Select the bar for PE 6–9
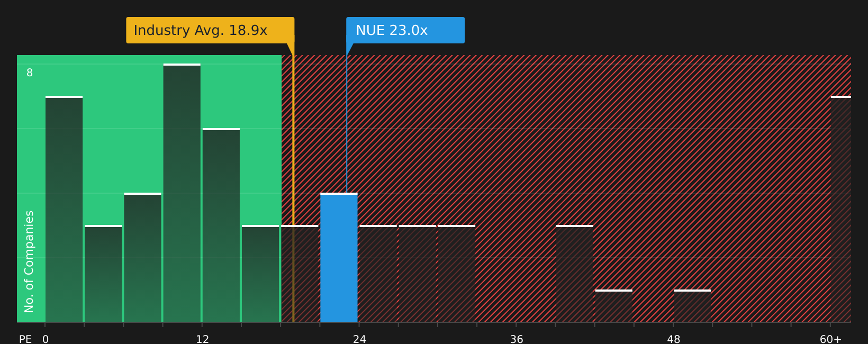The height and width of the screenshot is (344, 868). click(x=143, y=257)
